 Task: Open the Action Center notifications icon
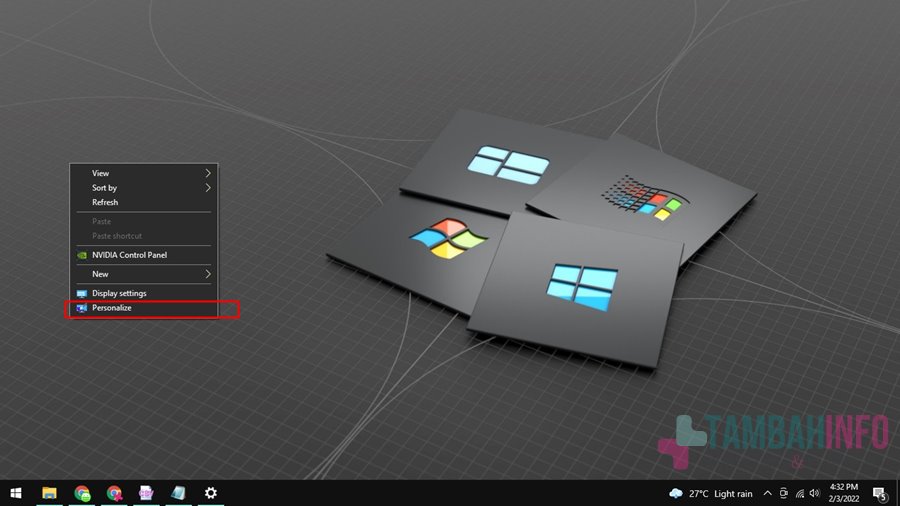click(x=880, y=493)
